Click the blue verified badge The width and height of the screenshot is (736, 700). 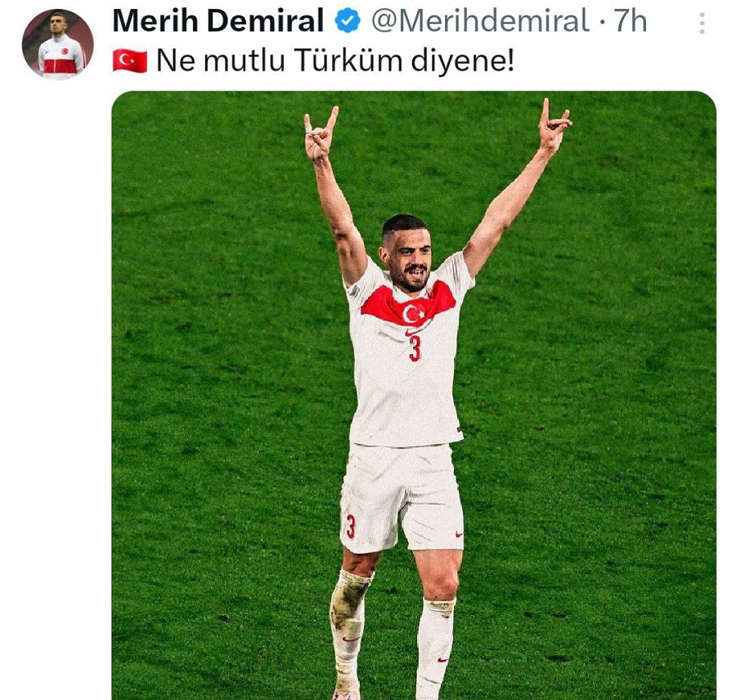[x=348, y=21]
